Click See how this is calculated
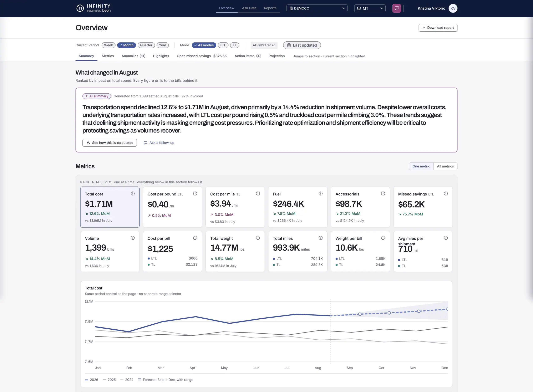The image size is (533, 392). 110,143
